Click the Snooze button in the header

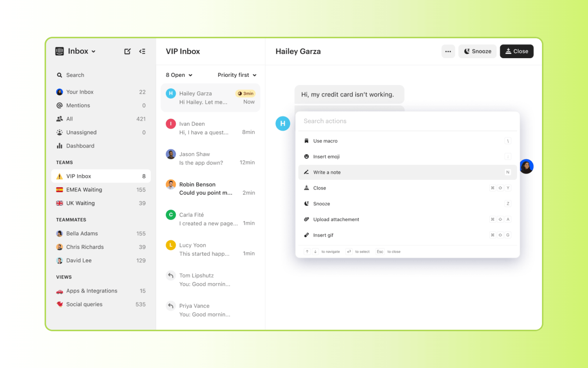point(477,52)
